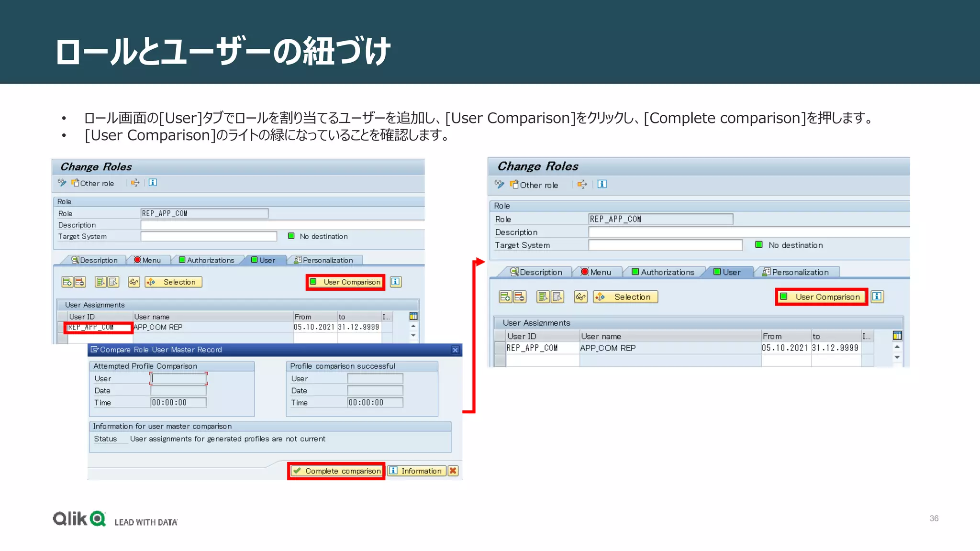Click User Comparison button in right window
Image resolution: width=980 pixels, height=551 pixels.
821,297
